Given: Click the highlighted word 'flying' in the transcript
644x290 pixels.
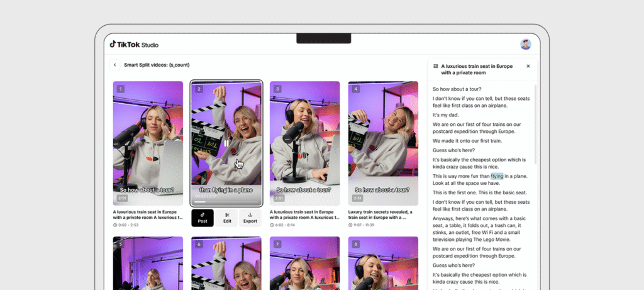Looking at the screenshot, I should coord(497,176).
